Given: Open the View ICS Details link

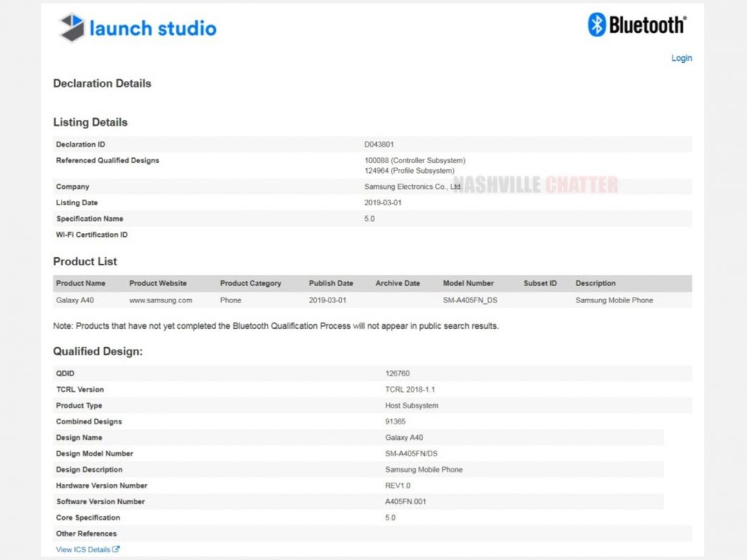Looking at the screenshot, I should (83, 549).
